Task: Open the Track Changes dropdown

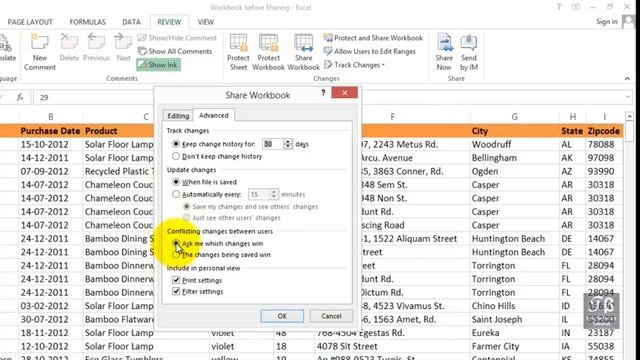Action: (x=354, y=65)
